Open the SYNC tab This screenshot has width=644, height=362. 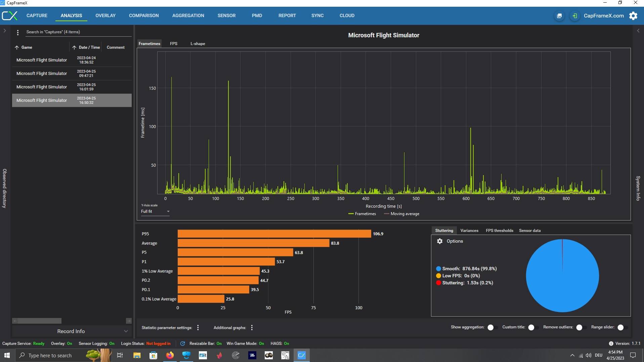pos(317,15)
